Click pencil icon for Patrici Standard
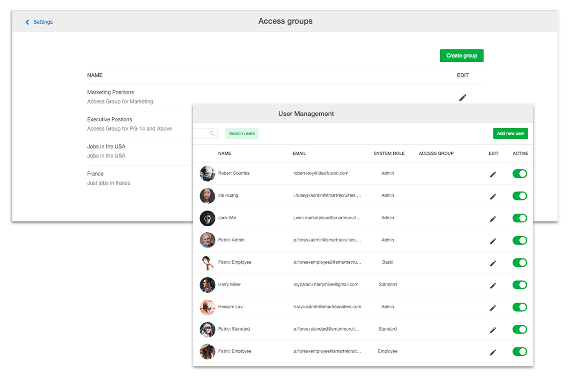Viewport: 570px width, 392px height. pos(493,330)
